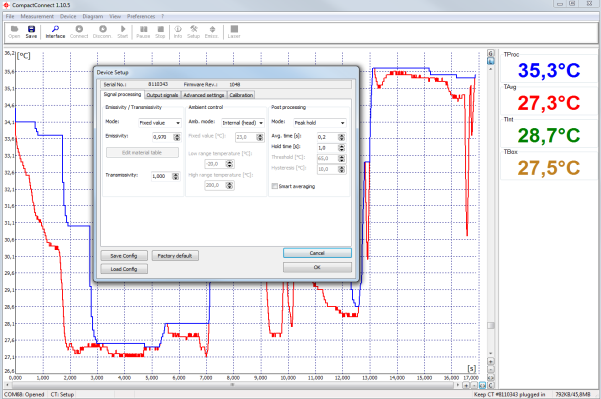Click the Interface magnifier icon
The width and height of the screenshot is (601, 399).
pyautogui.click(x=56, y=29)
